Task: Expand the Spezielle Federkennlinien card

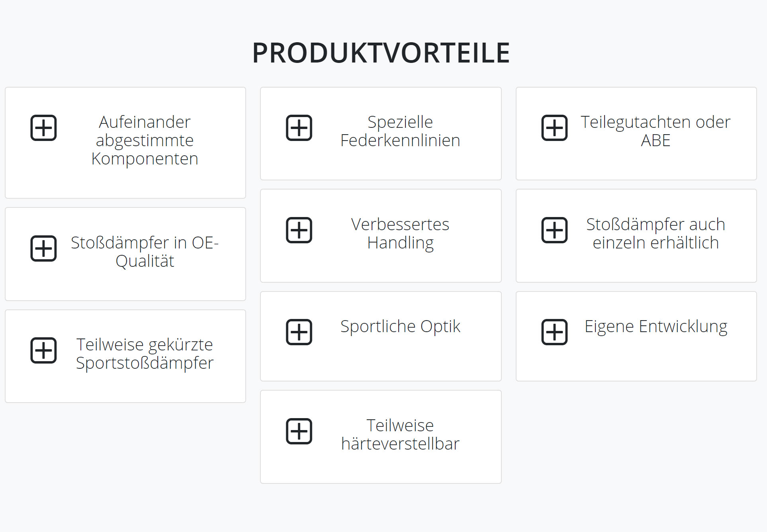Action: 400,131
